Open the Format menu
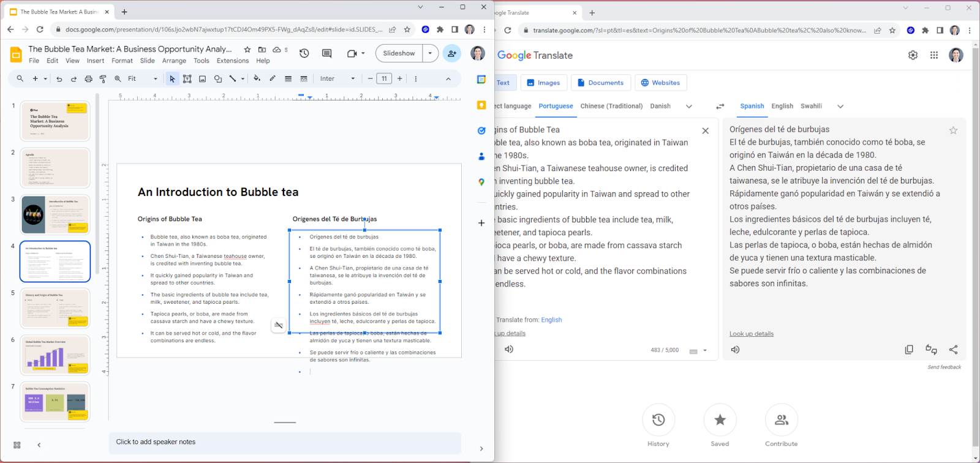 pyautogui.click(x=122, y=61)
